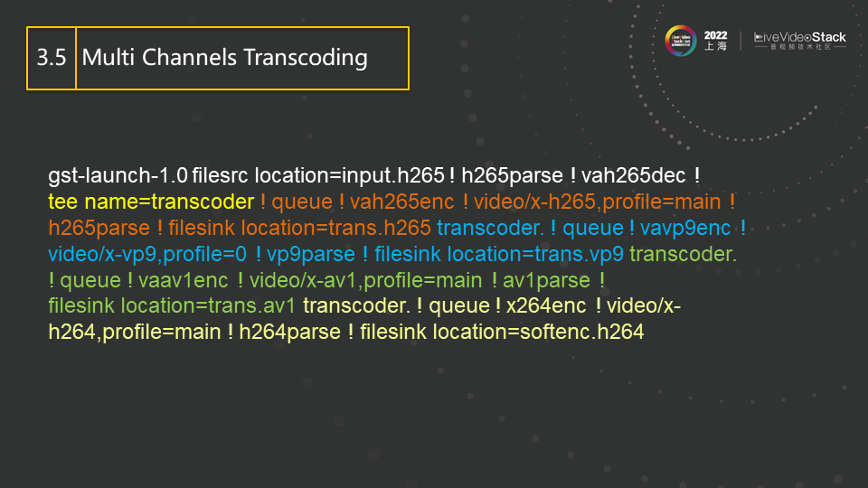Image resolution: width=868 pixels, height=488 pixels.
Task: Click the circular LiveVideoStackCon conference logo
Action: coord(681,41)
